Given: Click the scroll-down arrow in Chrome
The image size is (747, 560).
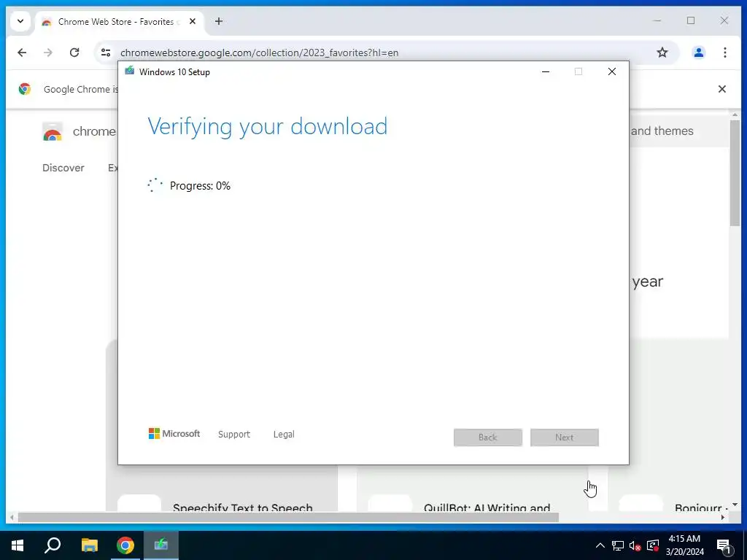Looking at the screenshot, I should (x=735, y=505).
